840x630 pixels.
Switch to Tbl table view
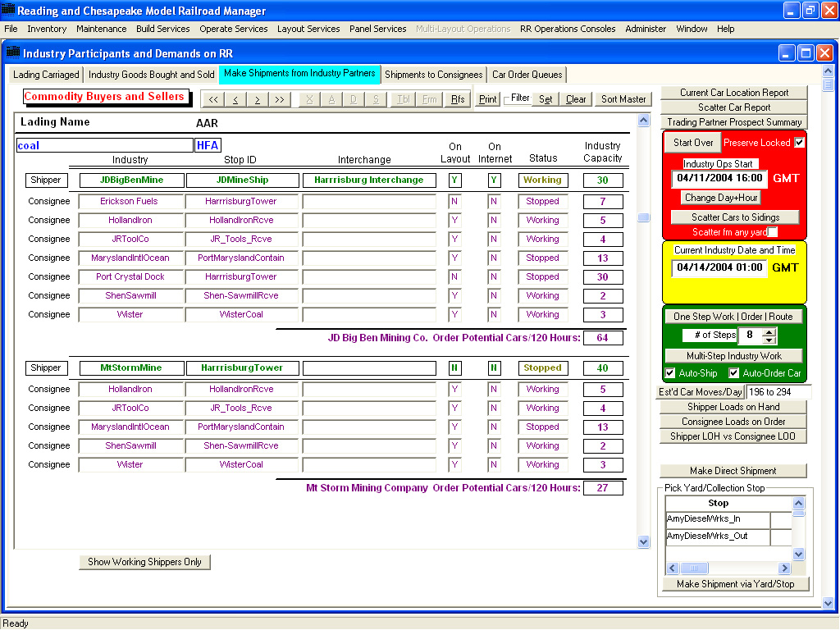pos(403,99)
